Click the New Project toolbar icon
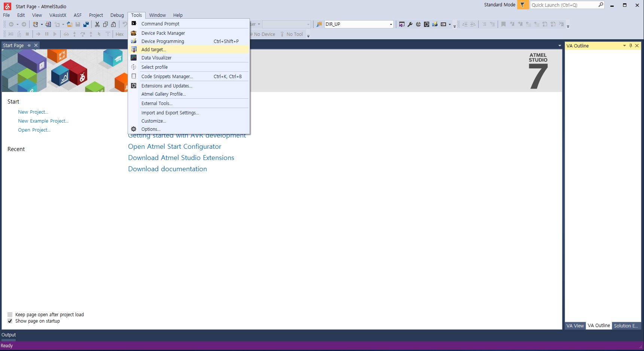This screenshot has width=644, height=351. (35, 24)
